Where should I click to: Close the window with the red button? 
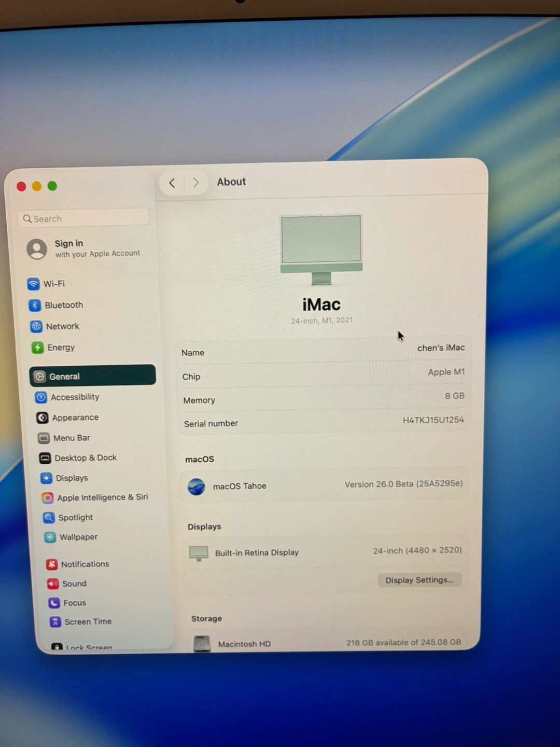[21, 186]
